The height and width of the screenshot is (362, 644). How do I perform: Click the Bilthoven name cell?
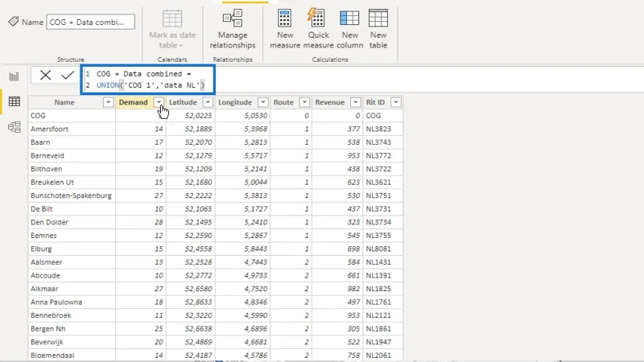pyautogui.click(x=72, y=169)
